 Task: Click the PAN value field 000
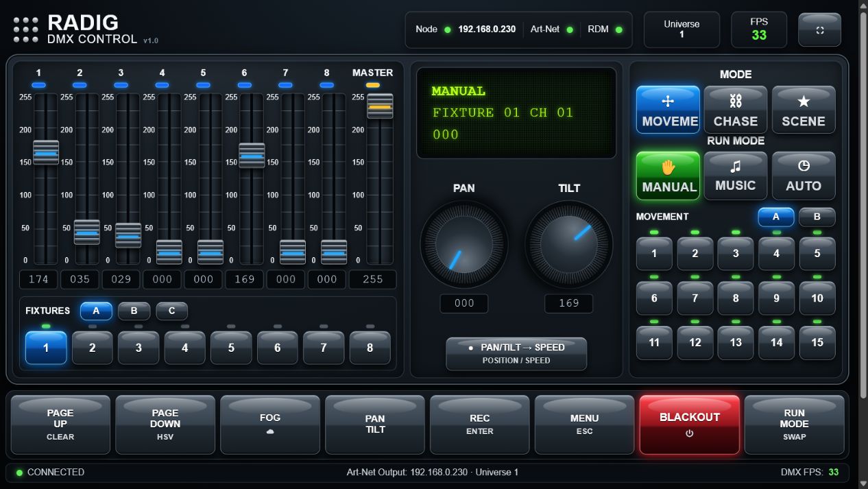tap(464, 303)
